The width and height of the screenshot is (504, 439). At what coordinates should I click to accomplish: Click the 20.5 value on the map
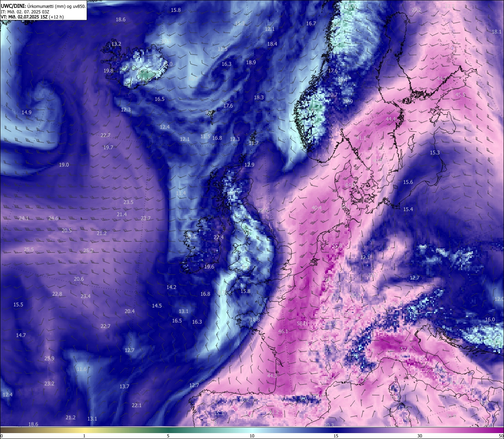point(67,231)
